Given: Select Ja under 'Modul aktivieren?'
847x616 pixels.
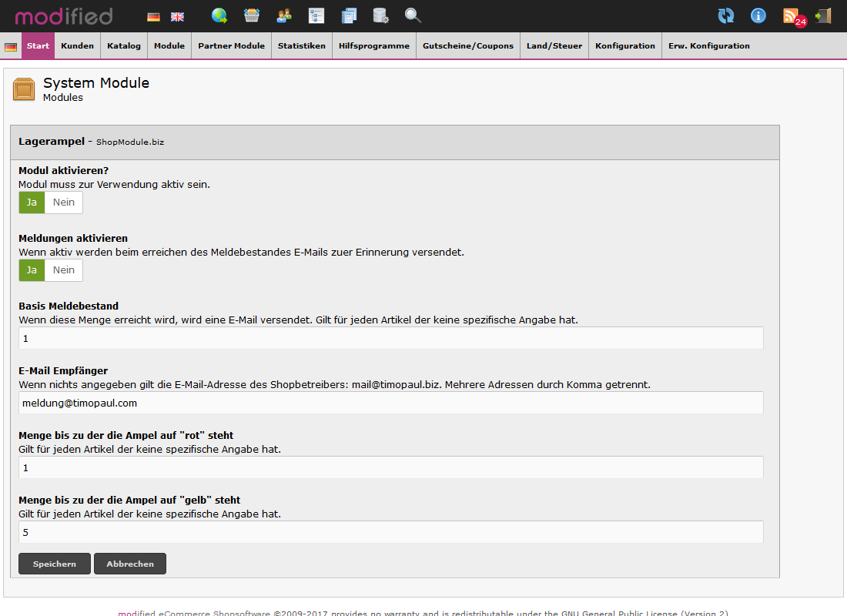Looking at the screenshot, I should 32,203.
